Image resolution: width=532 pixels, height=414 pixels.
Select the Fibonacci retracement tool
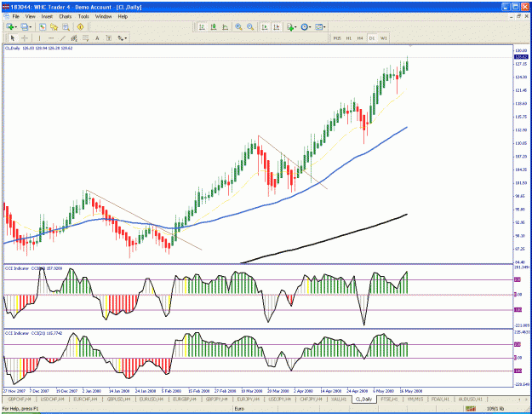click(x=85, y=38)
